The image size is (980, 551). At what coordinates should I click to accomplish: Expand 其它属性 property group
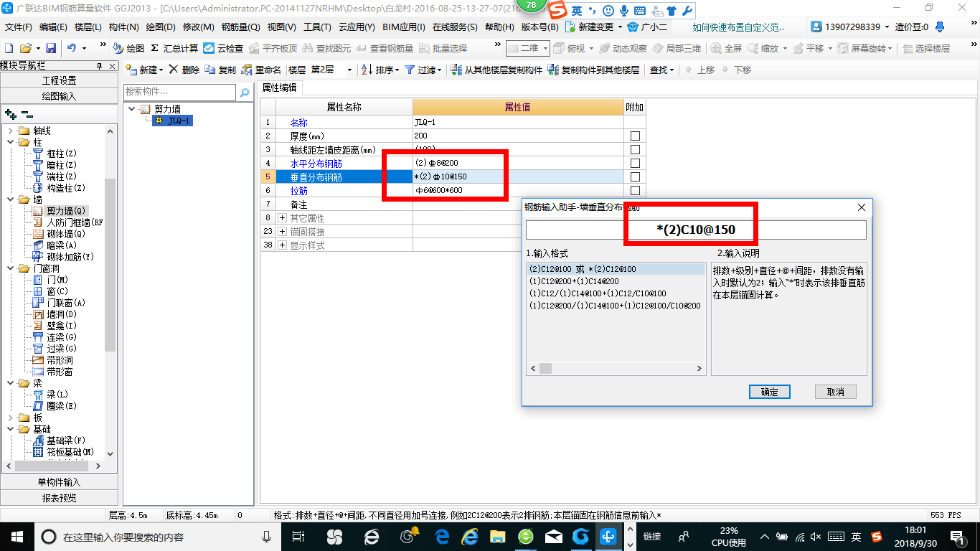pos(282,218)
